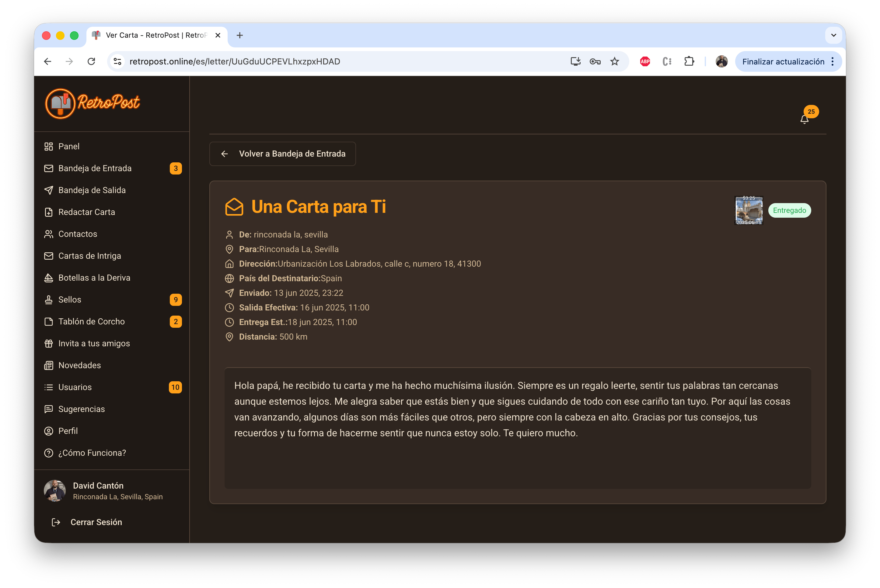Image resolution: width=880 pixels, height=588 pixels.
Task: Open the Contactos section
Action: [x=78, y=233]
